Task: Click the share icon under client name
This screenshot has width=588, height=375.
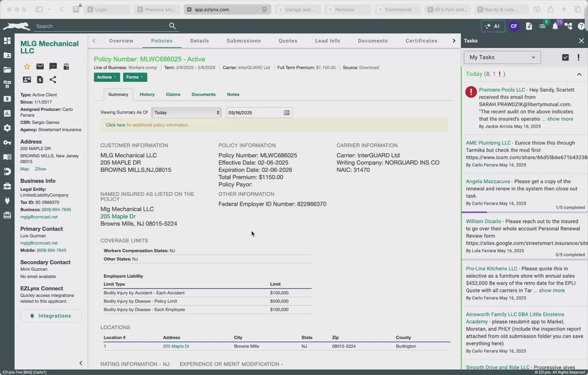Action: [x=53, y=79]
